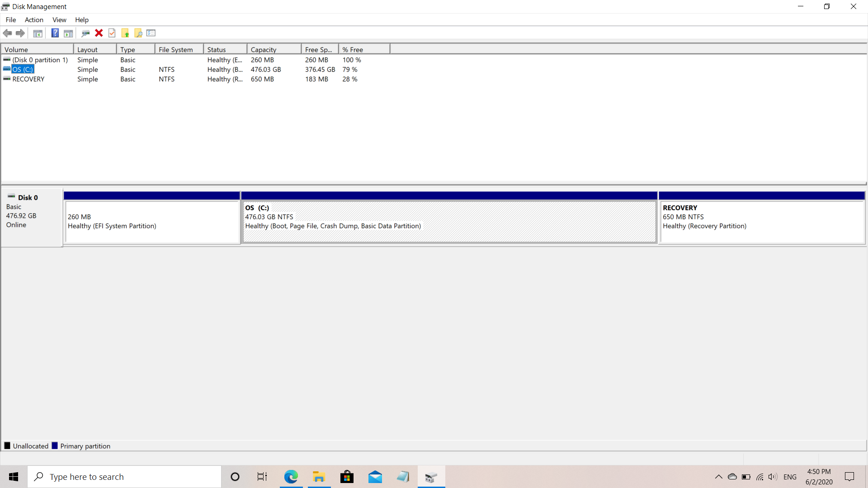Click the folder search toolbar icon
868x488 pixels.
[x=138, y=33]
